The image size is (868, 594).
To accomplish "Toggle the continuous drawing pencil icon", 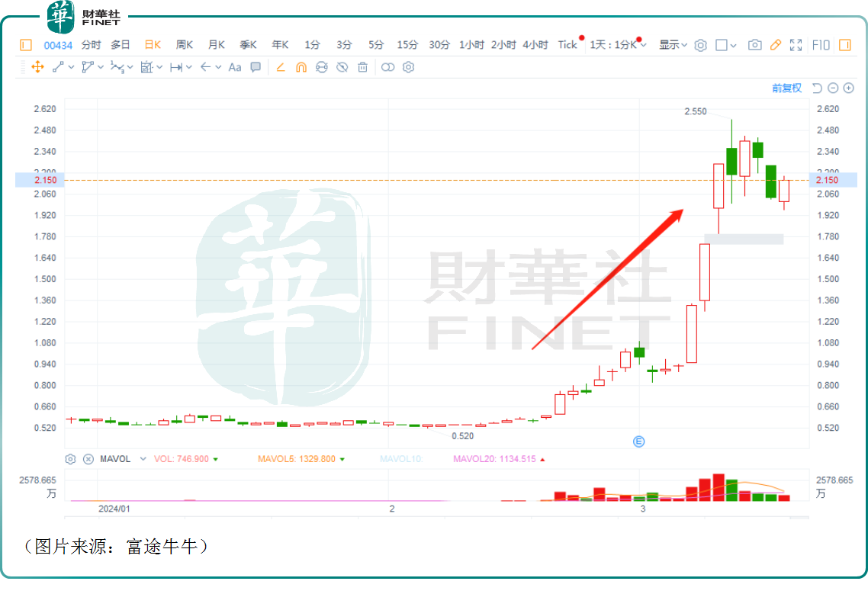I will point(281,67).
